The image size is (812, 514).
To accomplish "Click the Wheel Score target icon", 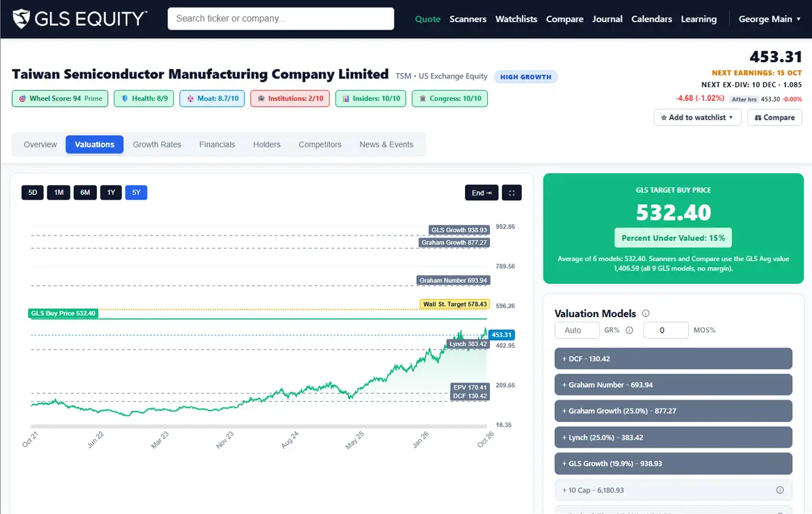I will [22, 99].
